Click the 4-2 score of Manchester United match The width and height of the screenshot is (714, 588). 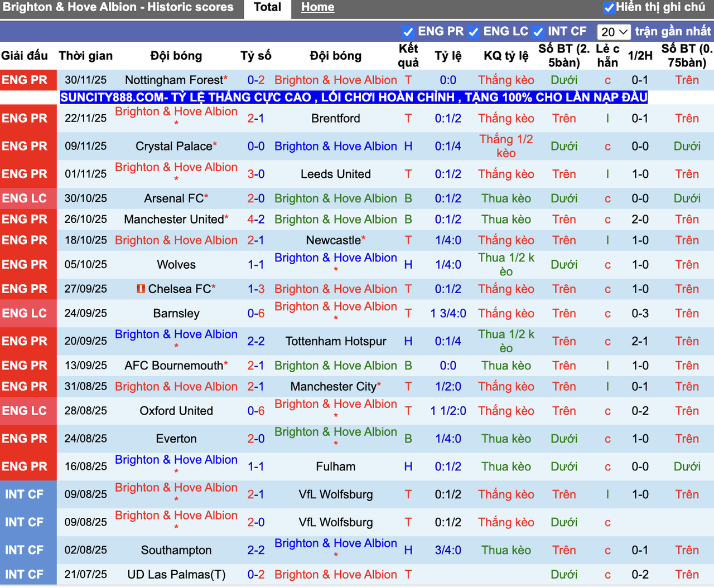(256, 220)
